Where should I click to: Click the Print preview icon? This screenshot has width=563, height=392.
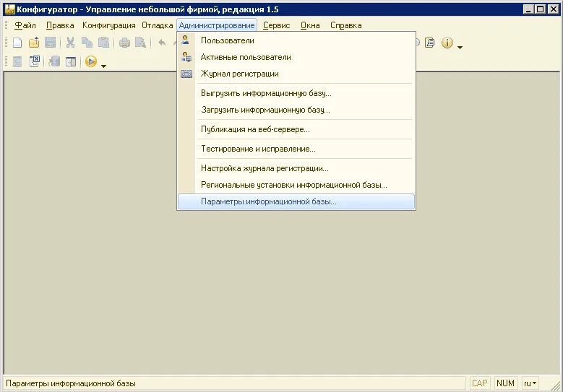(x=141, y=43)
